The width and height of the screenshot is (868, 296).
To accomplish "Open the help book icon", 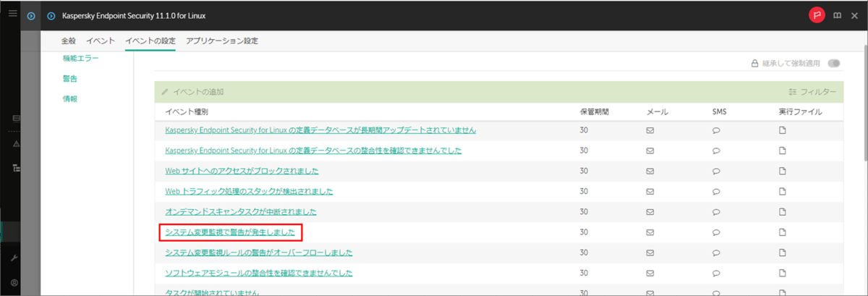I will coord(837,14).
